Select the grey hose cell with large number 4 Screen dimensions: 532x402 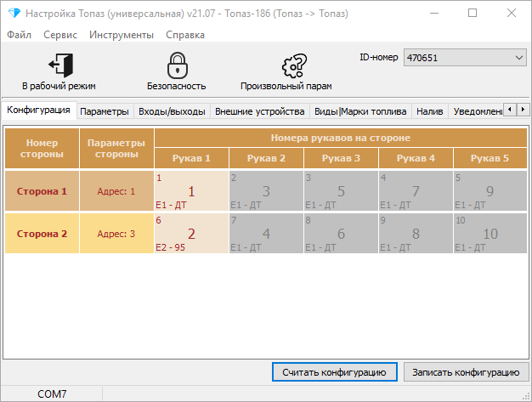coord(266,234)
